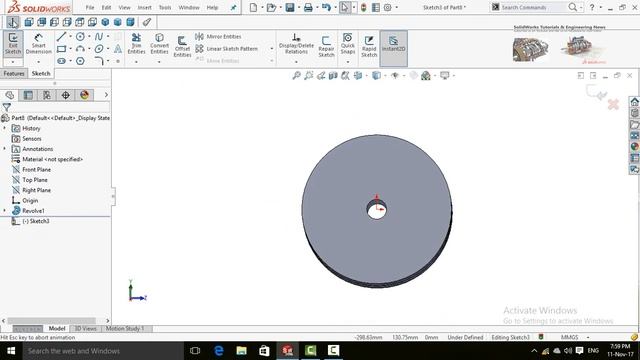Open Microsoft Edge from the taskbar
This screenshot has width=640, height=360.
[x=219, y=351]
